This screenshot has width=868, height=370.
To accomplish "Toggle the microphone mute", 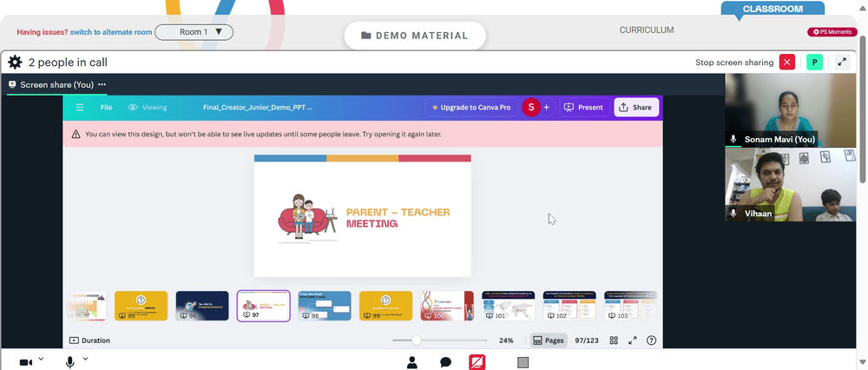I will 69,362.
